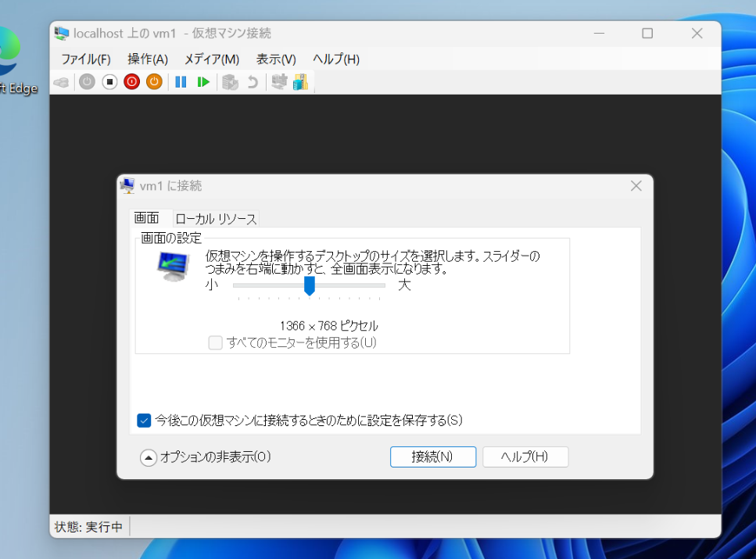Screen dimensions: 756x559
Task: Pause the virtual machine with the blue bars
Action: [x=181, y=82]
